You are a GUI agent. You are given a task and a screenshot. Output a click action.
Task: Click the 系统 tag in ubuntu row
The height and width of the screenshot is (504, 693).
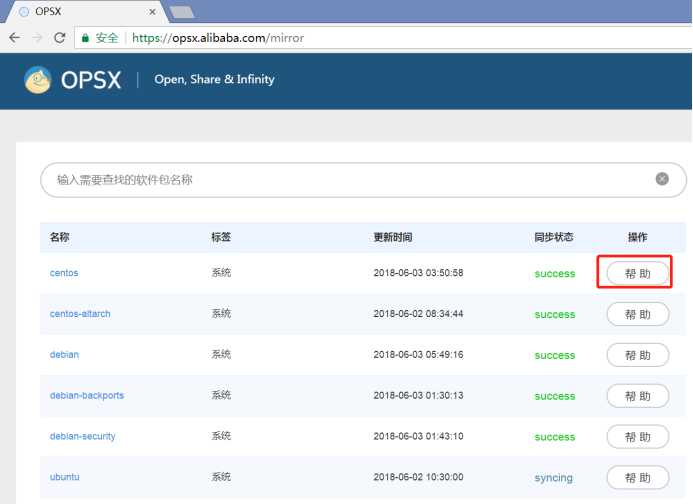tap(221, 477)
